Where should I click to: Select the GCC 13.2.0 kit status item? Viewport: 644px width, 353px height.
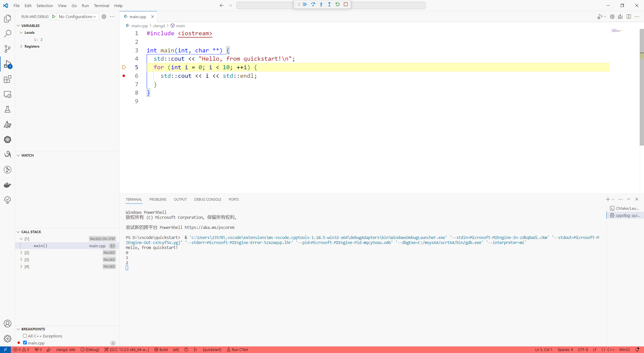pos(127,349)
